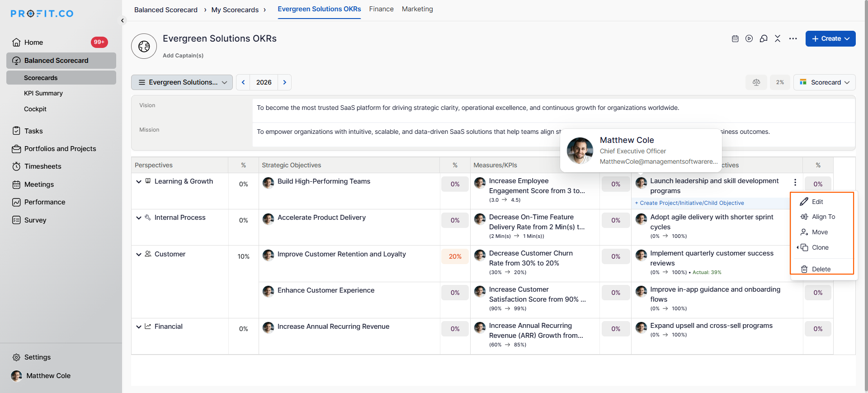868x393 pixels.
Task: Open kebab menu for leadership programs objective
Action: [795, 182]
